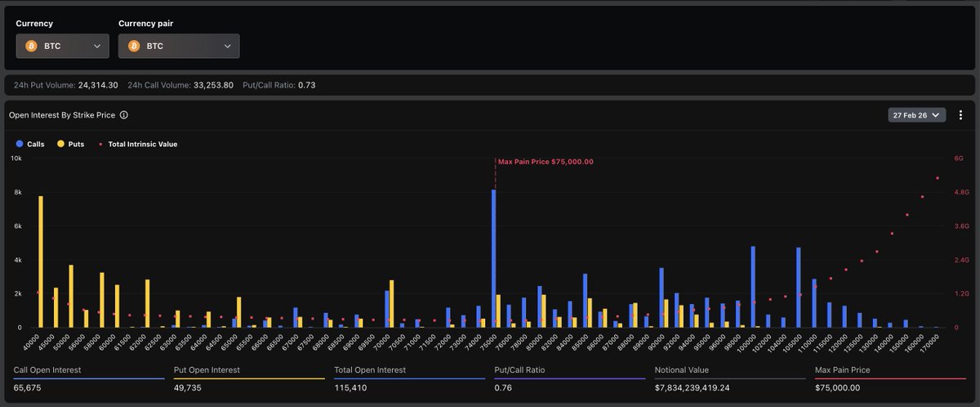
Task: Click the Bitcoin logo in Currency pair selector
Action: [x=134, y=46]
